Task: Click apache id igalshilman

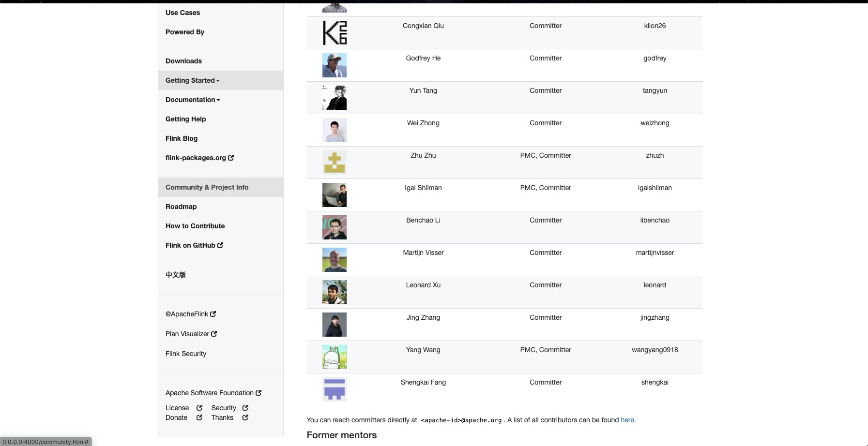Action: pos(655,188)
